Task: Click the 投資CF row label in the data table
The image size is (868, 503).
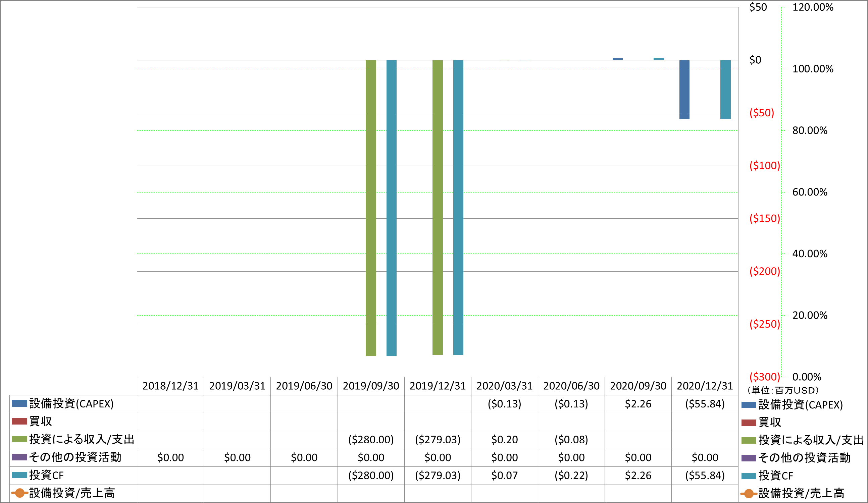Action: [x=47, y=475]
